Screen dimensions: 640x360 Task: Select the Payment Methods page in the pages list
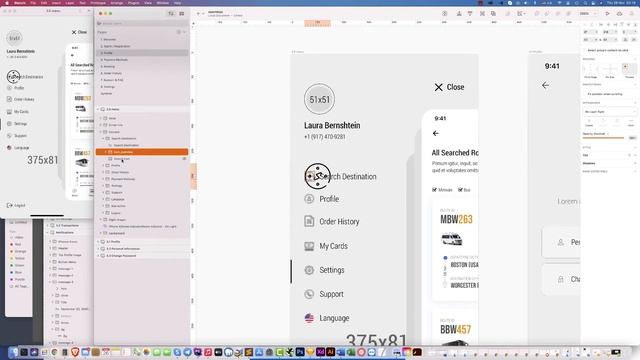tap(116, 60)
